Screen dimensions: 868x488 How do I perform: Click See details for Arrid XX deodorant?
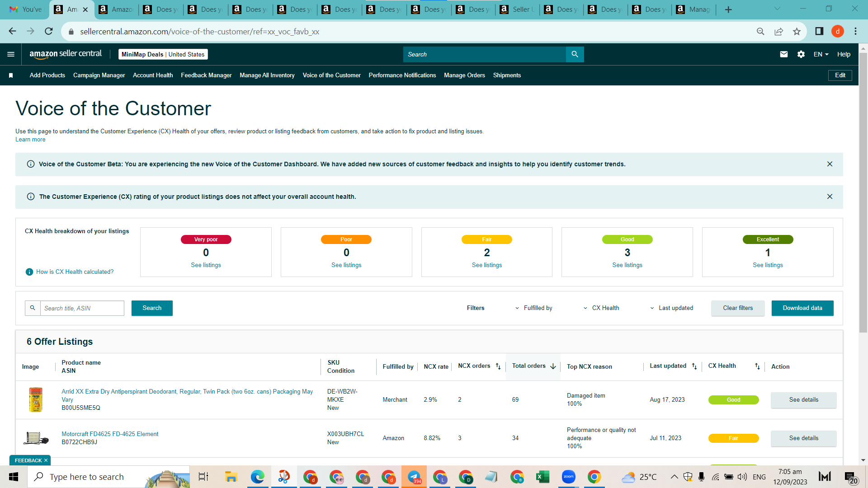coord(804,400)
